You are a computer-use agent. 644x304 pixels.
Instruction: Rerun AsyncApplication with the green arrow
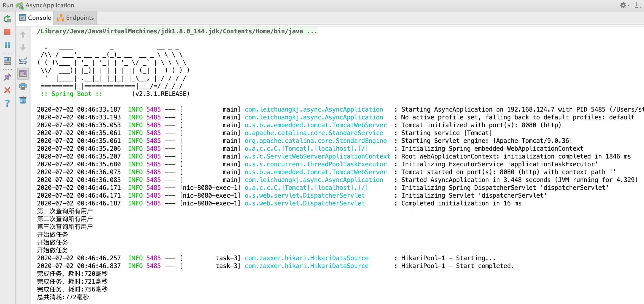click(x=7, y=19)
